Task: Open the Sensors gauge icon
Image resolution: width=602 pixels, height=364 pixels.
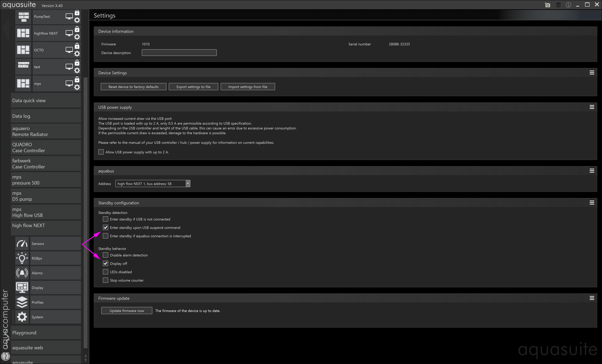Action: coord(22,244)
